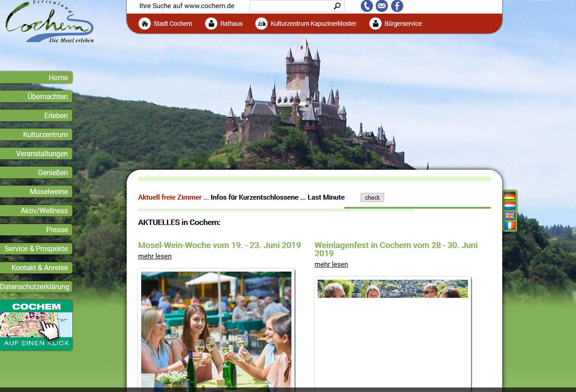Open the Aktiv/Wellness menu item
This screenshot has width=576, height=392.
pyautogui.click(x=36, y=210)
